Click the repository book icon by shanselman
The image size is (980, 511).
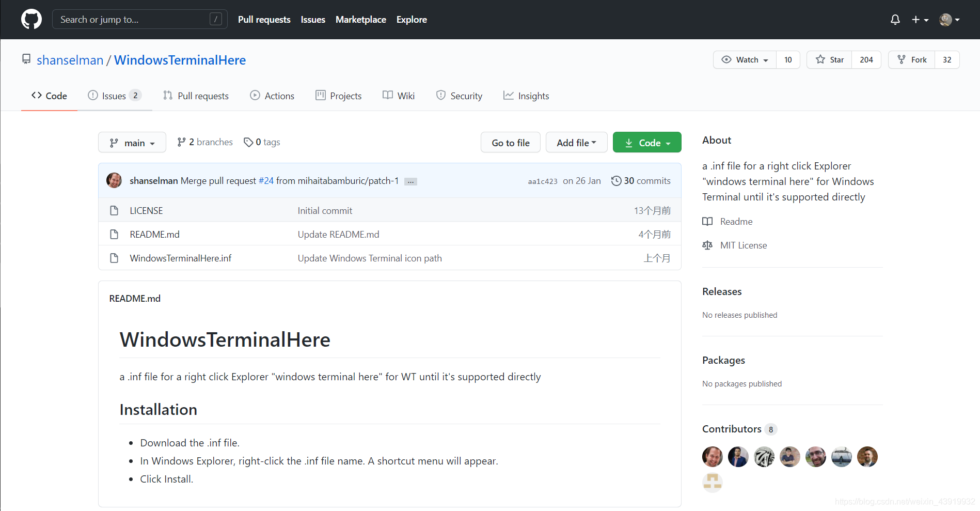point(26,59)
